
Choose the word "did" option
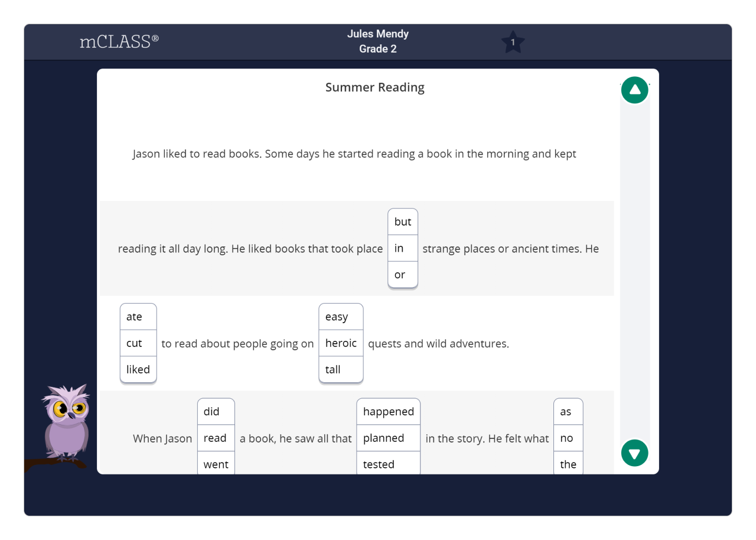(216, 412)
